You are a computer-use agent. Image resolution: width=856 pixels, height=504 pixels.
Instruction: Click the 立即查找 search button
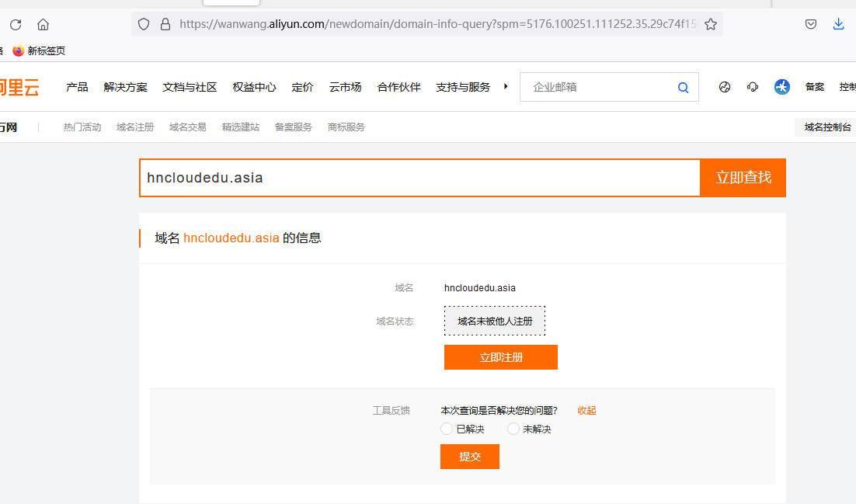pos(743,178)
